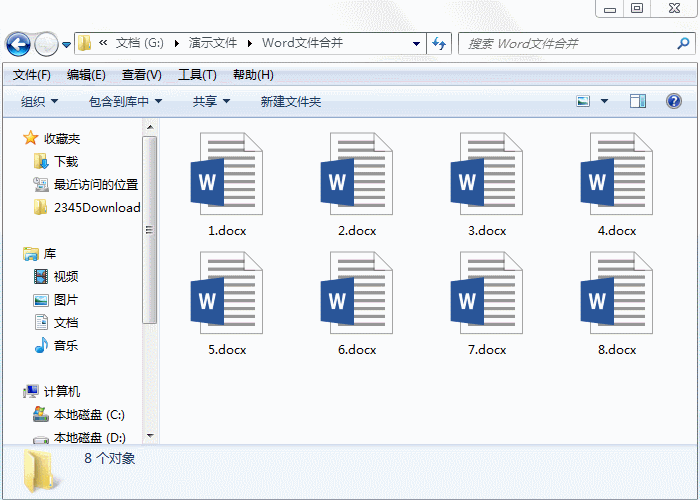The image size is (700, 500).
Task: Change view with the view mode icon
Action: (x=583, y=101)
